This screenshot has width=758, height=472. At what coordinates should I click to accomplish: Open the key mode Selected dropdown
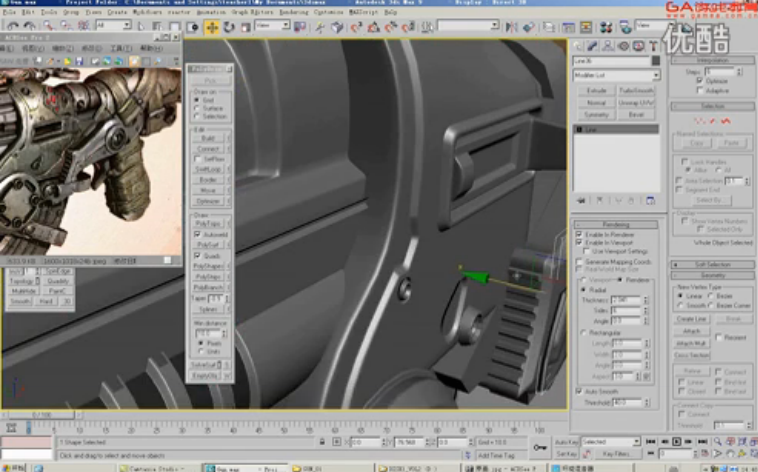[x=610, y=442]
